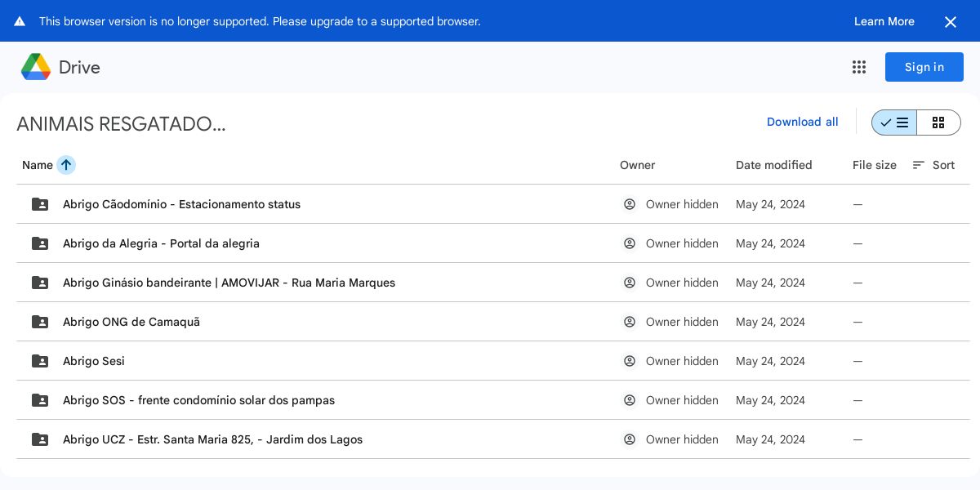
Task: Open the Abrigo Cãodomínio - Estacionamento status folder
Action: point(181,204)
